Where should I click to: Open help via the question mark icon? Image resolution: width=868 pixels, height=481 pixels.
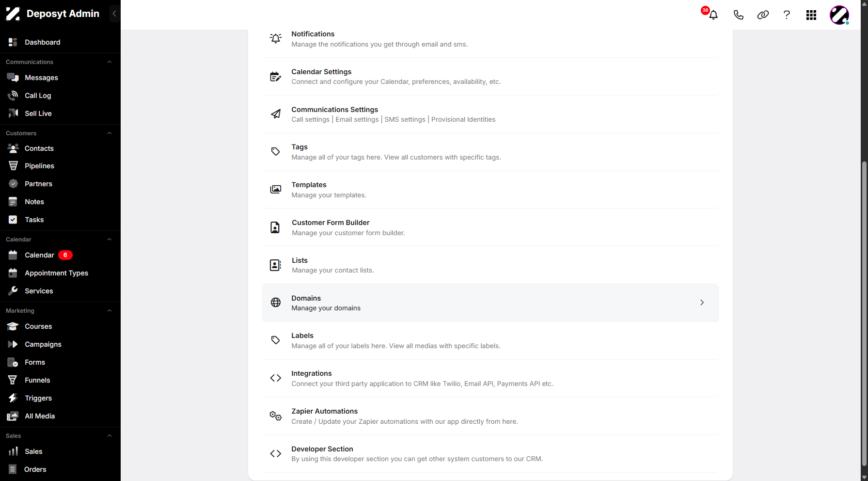787,15
